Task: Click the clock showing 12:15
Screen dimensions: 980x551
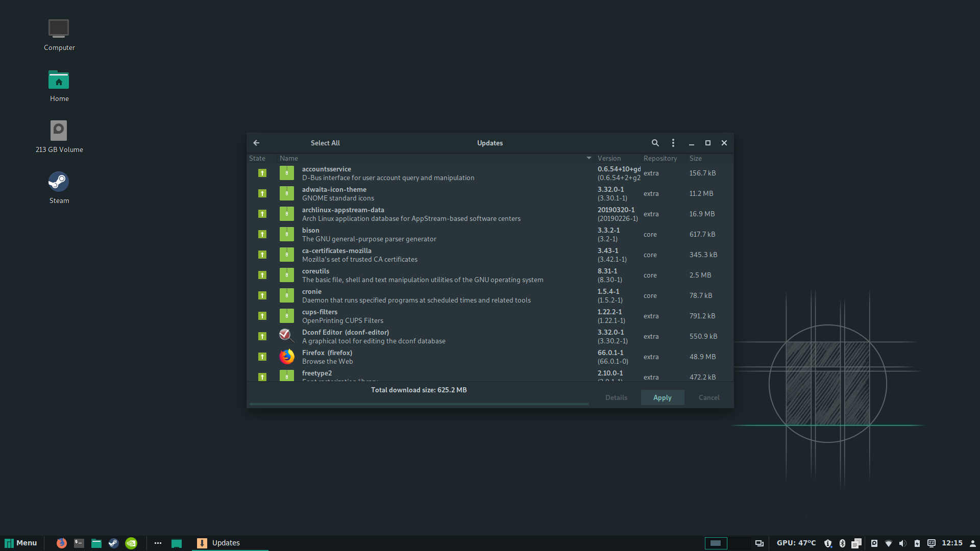Action: coord(952,543)
